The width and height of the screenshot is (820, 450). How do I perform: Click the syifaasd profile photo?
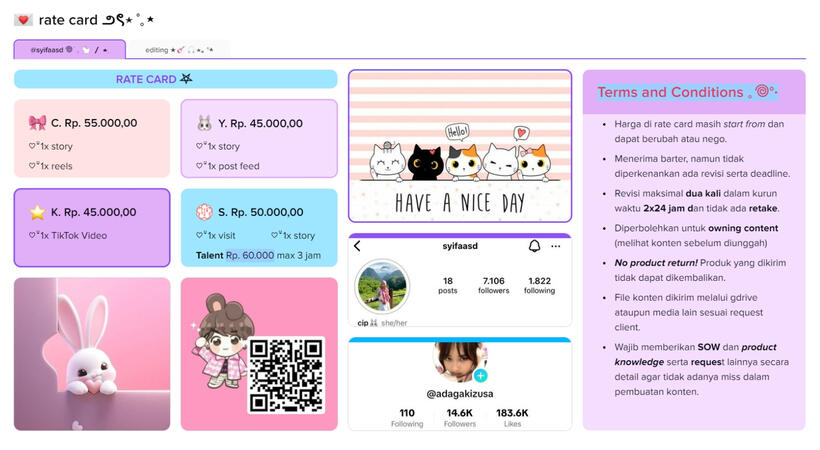coord(382,286)
